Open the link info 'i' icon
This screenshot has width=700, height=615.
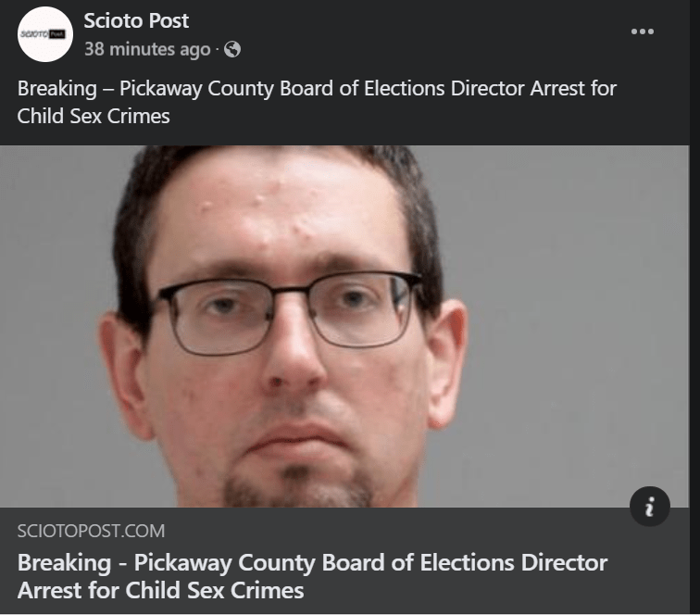650,506
